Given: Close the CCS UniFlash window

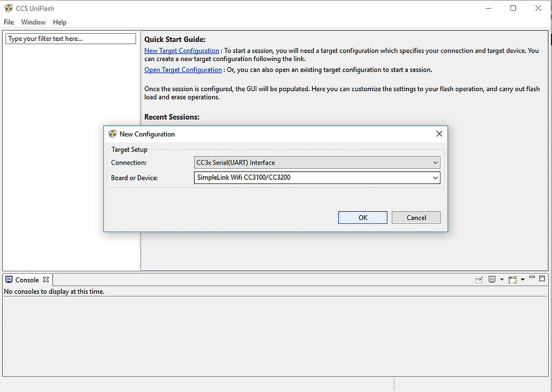Looking at the screenshot, I should pos(538,8).
